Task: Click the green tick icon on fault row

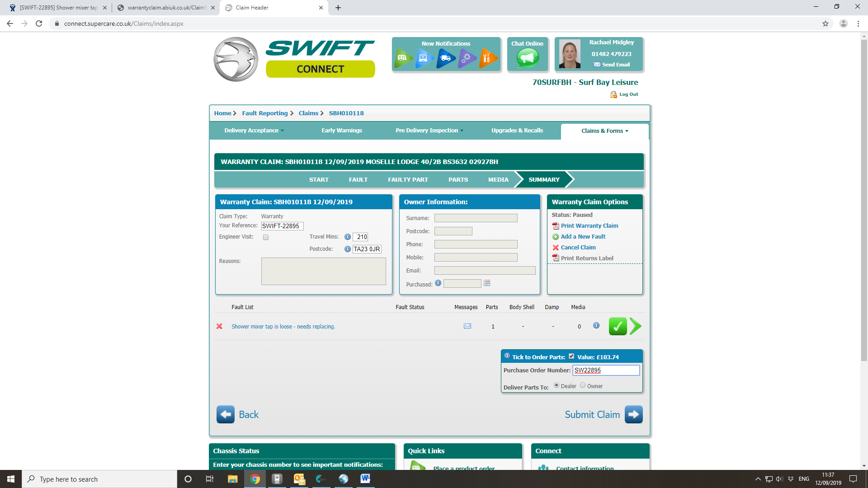Action: (618, 326)
